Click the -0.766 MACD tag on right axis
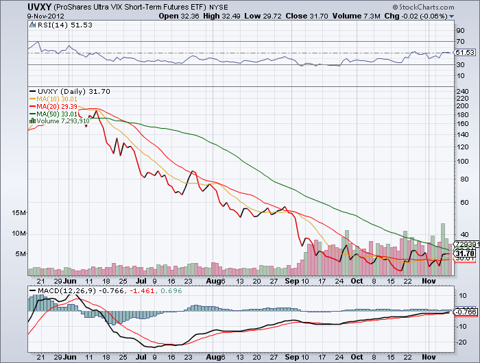Image resolution: width=480 pixels, height=363 pixels. coord(466,312)
